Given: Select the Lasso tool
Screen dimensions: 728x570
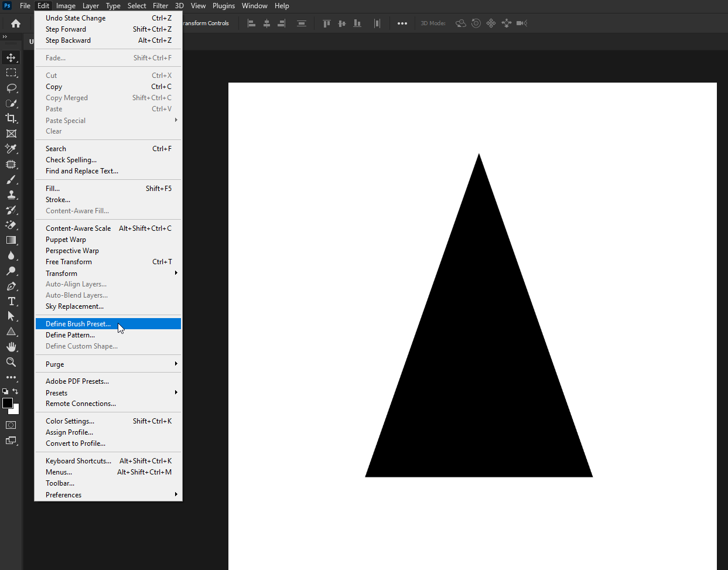Looking at the screenshot, I should coord(11,88).
